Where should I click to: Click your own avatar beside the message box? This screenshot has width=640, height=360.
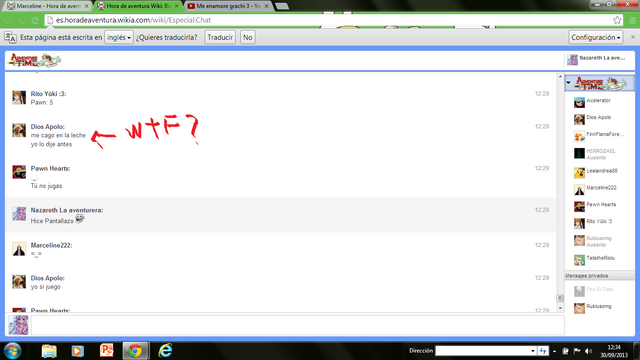point(18,325)
